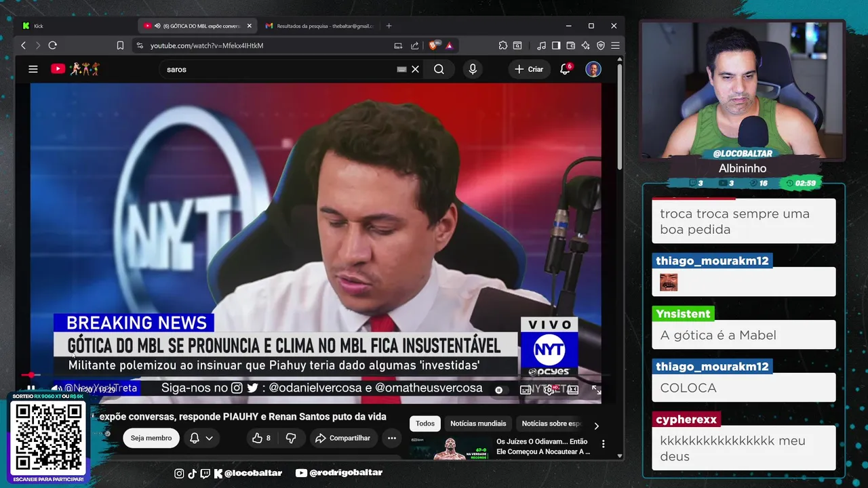The width and height of the screenshot is (868, 488).
Task: Open the account avatar menu
Action: [593, 69]
